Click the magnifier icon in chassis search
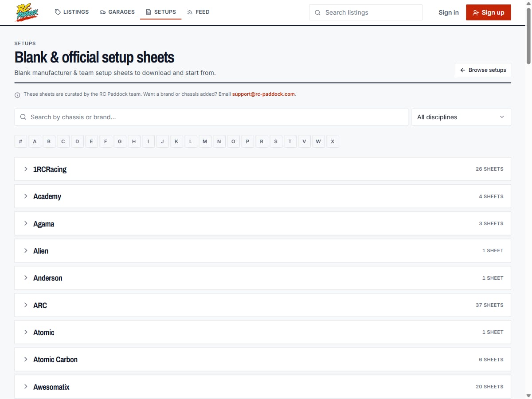Image resolution: width=532 pixels, height=399 pixels. (23, 117)
